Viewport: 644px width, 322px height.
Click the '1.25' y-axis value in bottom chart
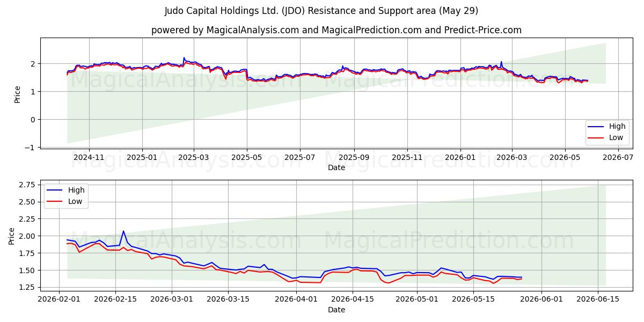(x=28, y=287)
